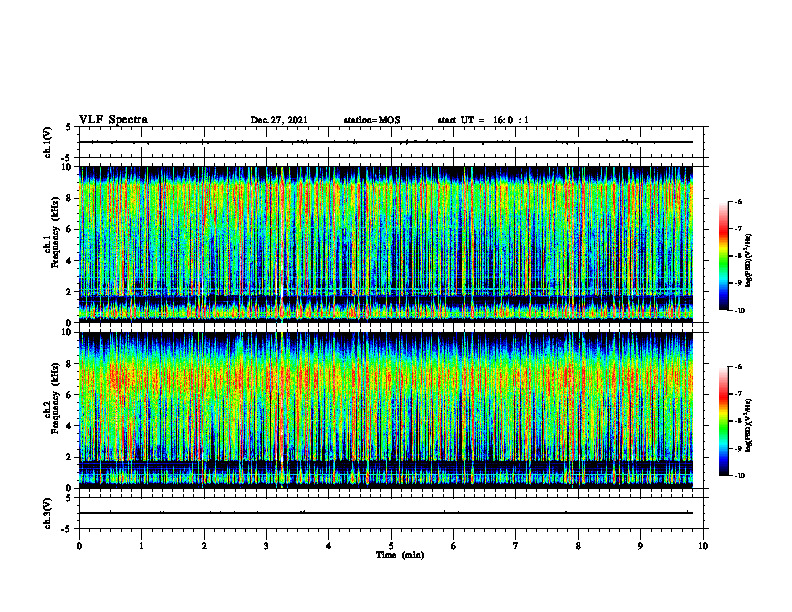This screenshot has height=612, width=792.
Task: Click the ch.3 voltage waveform trace
Action: pyautogui.click(x=386, y=513)
